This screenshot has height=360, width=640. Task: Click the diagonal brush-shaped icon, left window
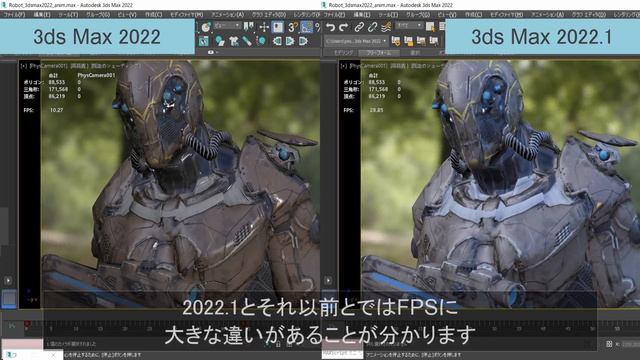(x=247, y=41)
